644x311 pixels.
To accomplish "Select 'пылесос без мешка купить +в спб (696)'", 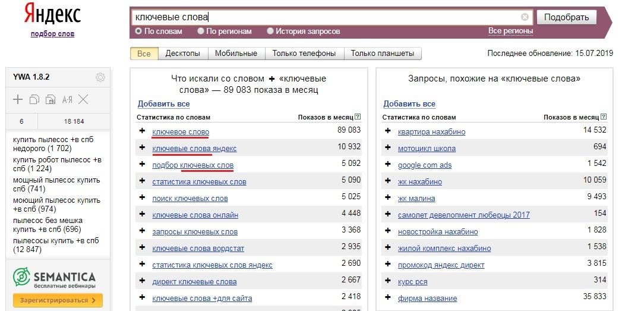I will [x=48, y=225].
